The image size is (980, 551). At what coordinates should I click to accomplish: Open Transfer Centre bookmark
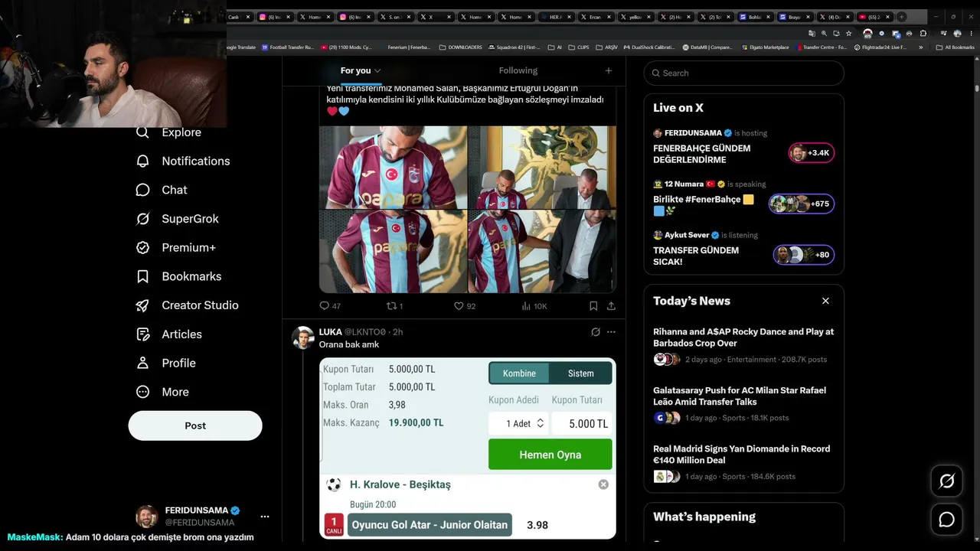click(822, 47)
